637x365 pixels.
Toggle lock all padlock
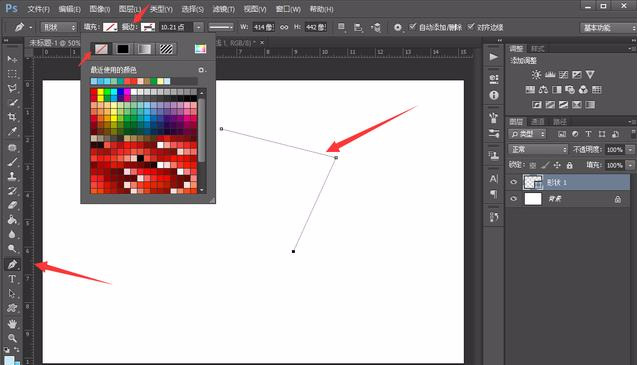pyautogui.click(x=570, y=165)
